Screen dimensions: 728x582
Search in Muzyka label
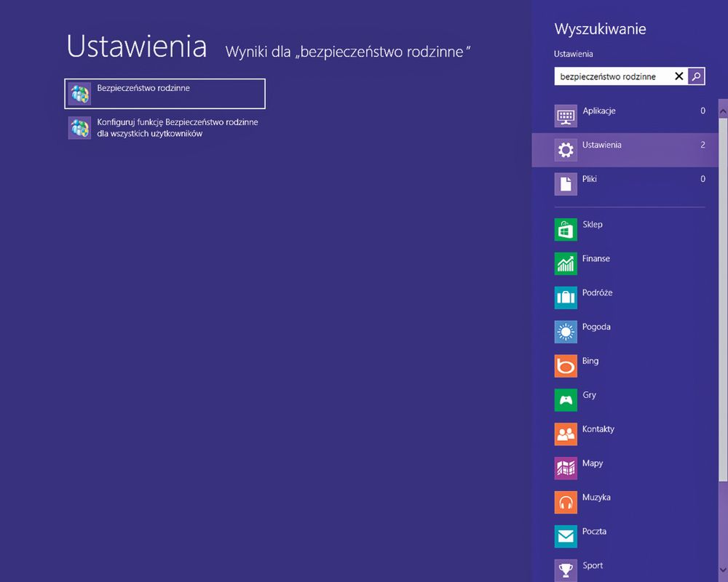(596, 498)
